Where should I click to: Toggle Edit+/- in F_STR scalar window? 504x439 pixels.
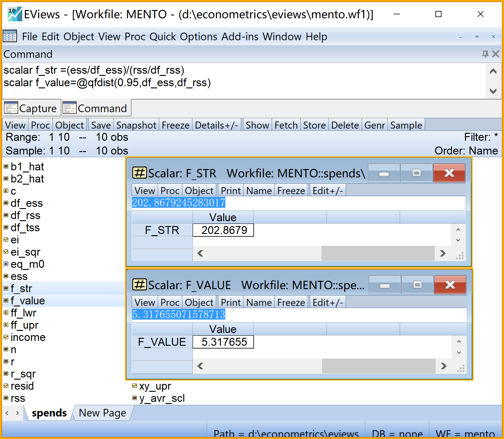pos(328,191)
